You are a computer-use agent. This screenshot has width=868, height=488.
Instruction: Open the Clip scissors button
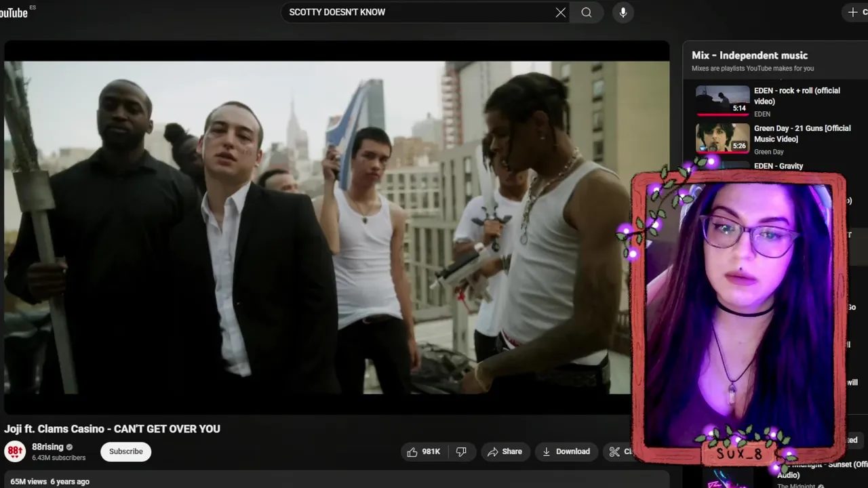coord(618,451)
